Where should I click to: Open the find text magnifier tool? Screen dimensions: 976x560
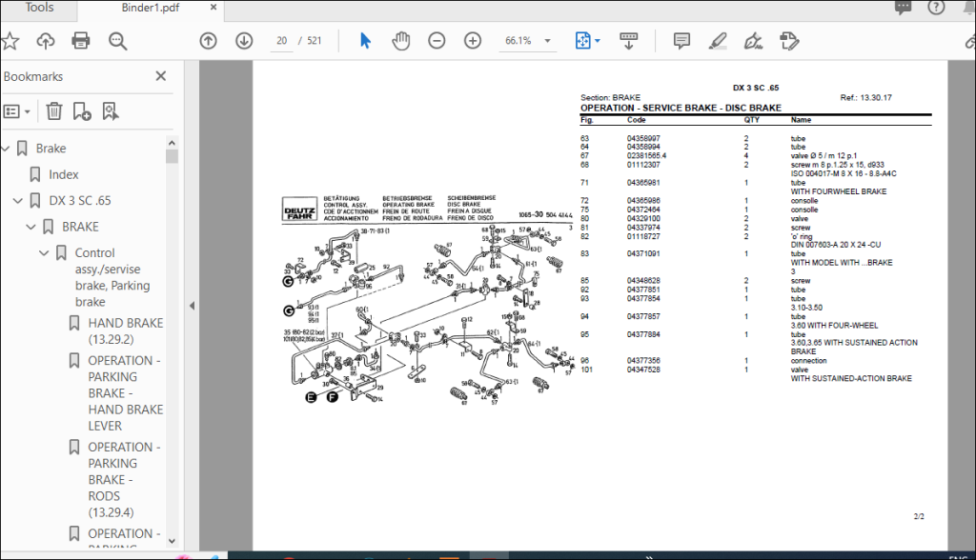click(x=117, y=41)
